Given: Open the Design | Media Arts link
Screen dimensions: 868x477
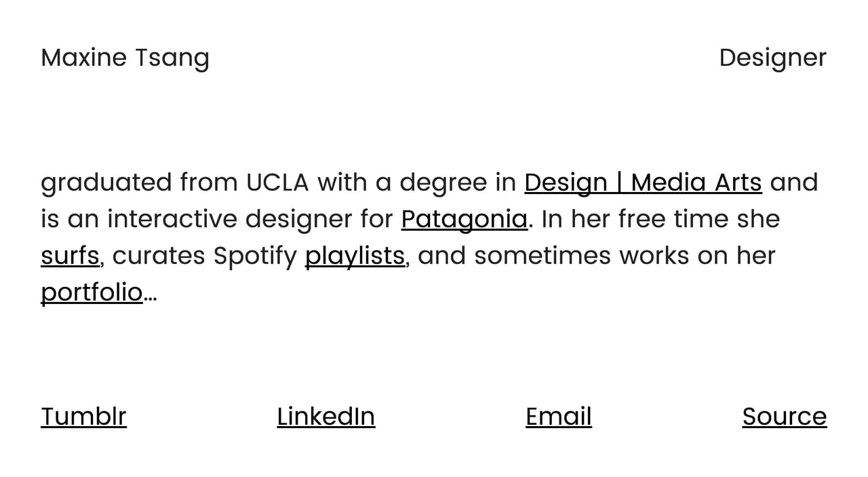Looking at the screenshot, I should tap(643, 182).
